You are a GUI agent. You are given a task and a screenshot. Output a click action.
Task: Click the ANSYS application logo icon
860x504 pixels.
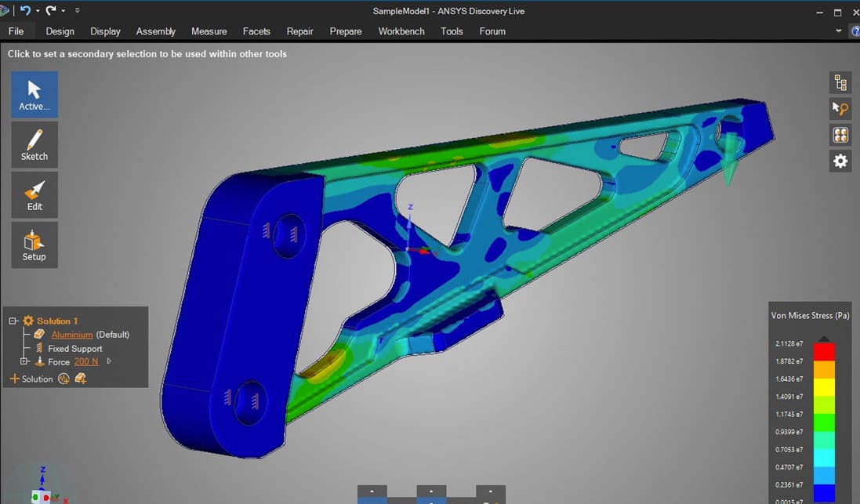(5, 10)
